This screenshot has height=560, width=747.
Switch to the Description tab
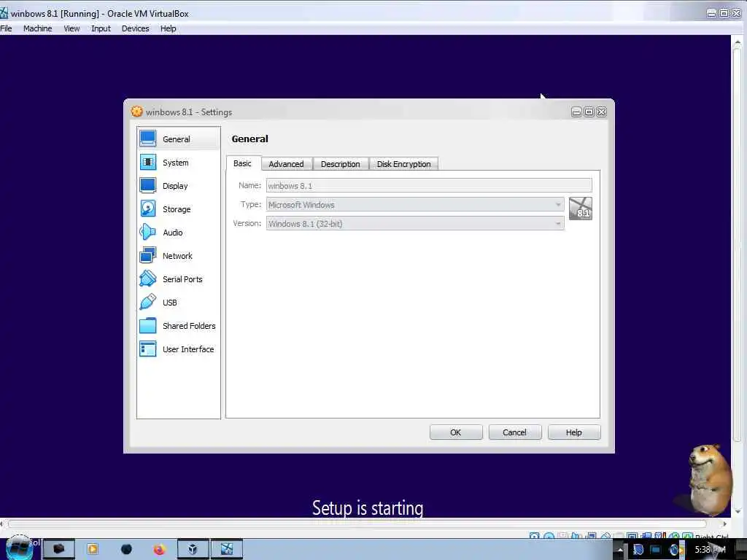point(340,164)
